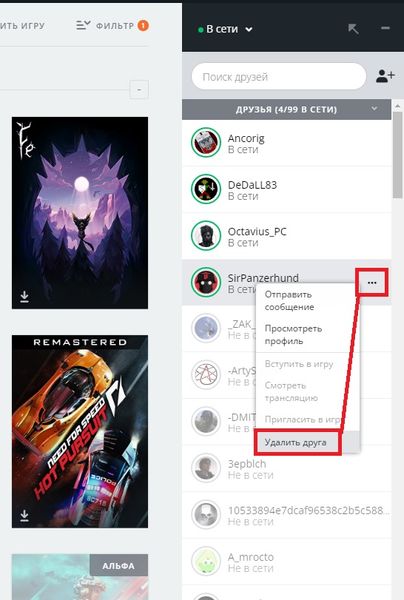The image size is (404, 600).
Task: Open the В сети status dropdown
Action: [x=225, y=29]
